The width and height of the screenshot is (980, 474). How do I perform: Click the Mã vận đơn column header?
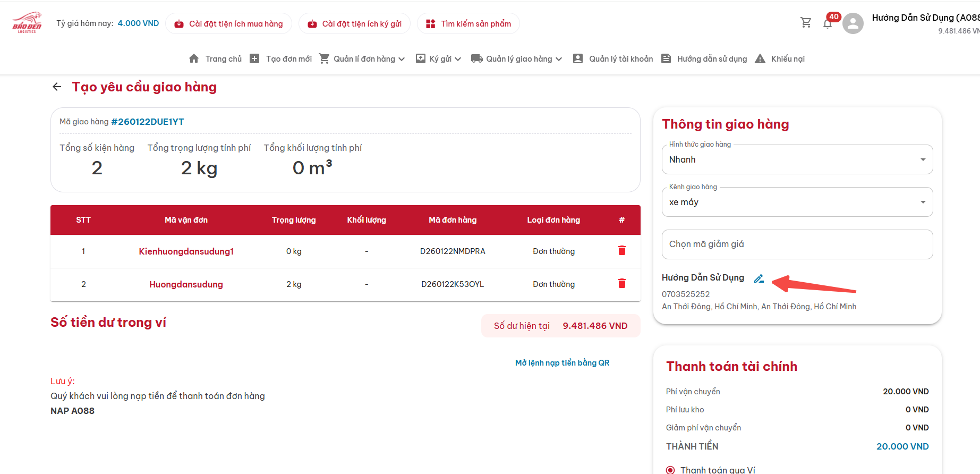point(186,220)
